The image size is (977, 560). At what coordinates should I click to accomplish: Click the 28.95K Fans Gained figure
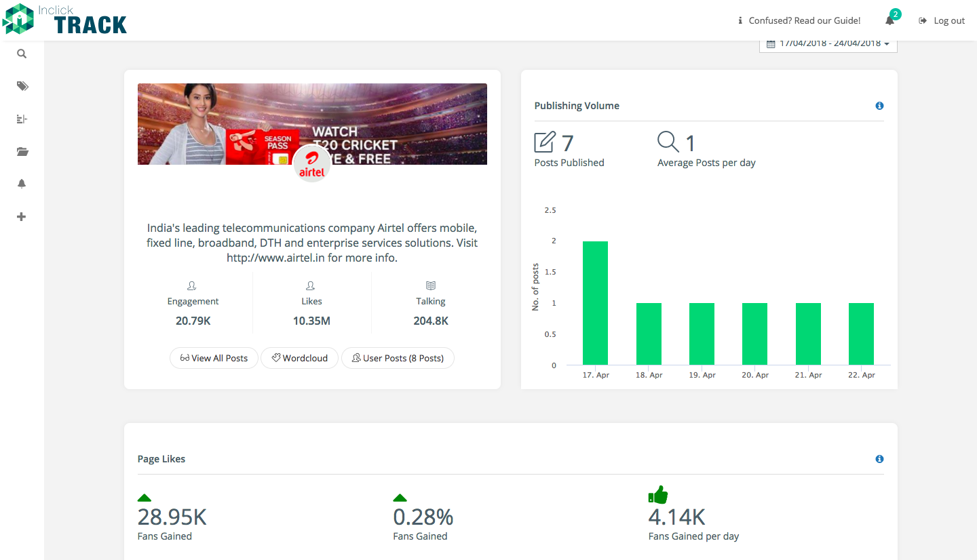pos(172,517)
